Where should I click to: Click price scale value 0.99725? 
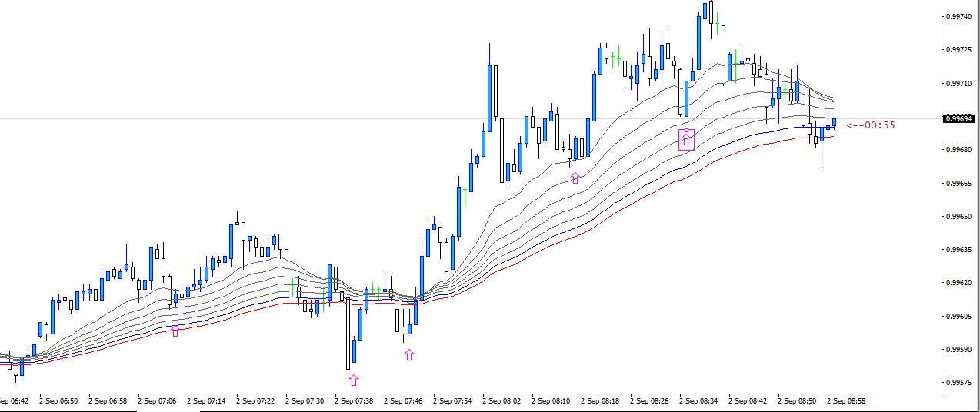[958, 50]
